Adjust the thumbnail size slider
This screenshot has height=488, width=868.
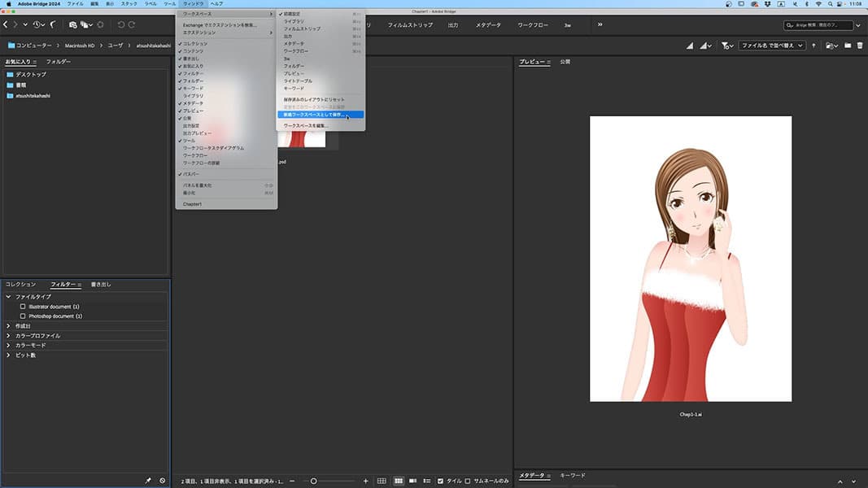313,481
